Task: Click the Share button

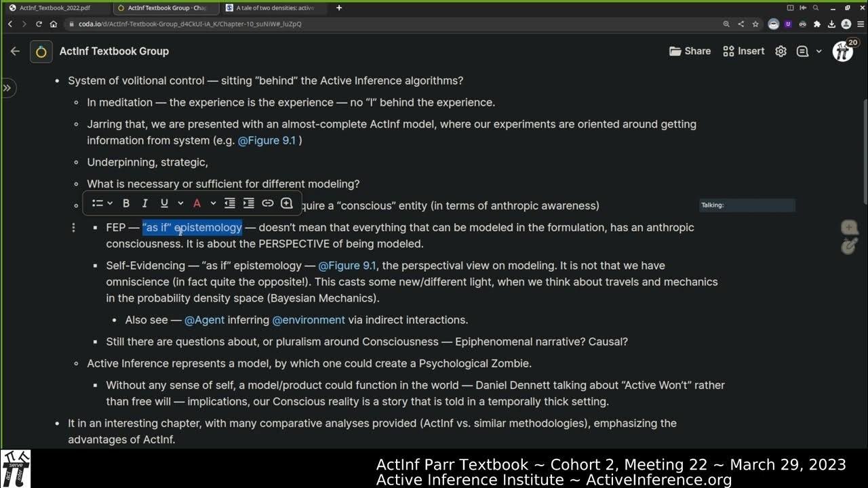Action: pos(690,51)
